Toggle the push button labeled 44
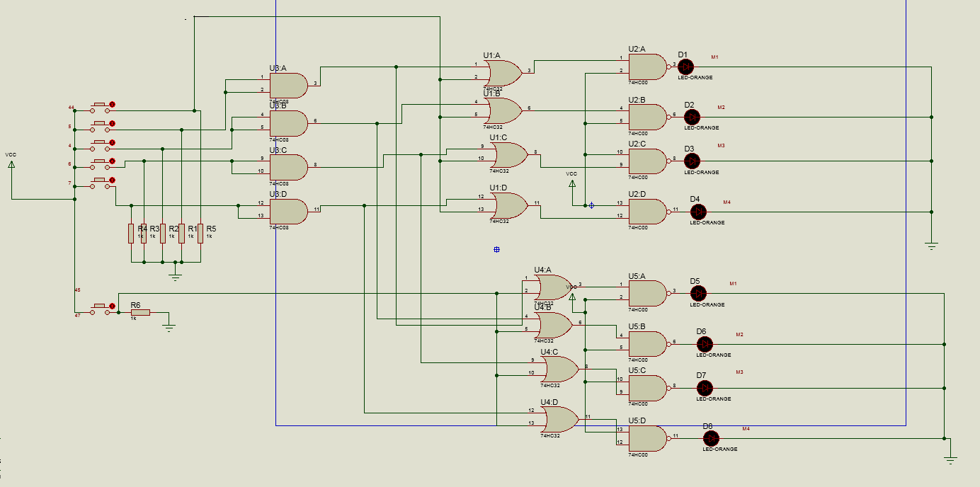The width and height of the screenshot is (980, 487). coord(101,107)
